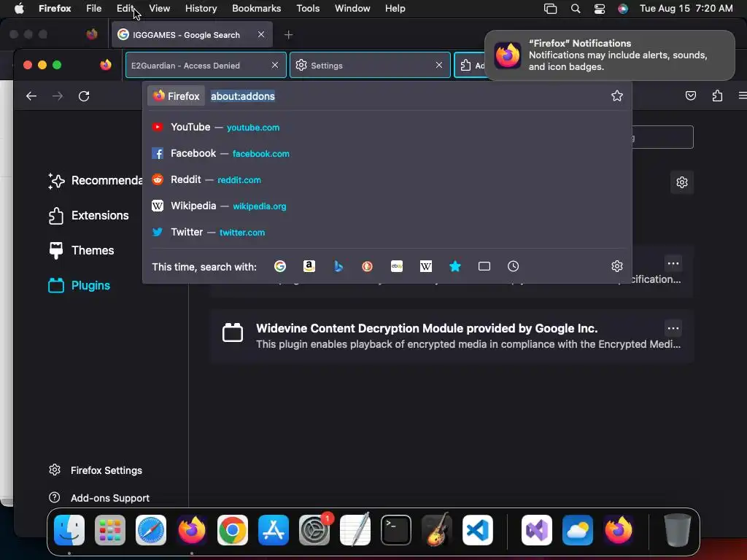
Task: Open the Tools menu
Action: (308, 8)
